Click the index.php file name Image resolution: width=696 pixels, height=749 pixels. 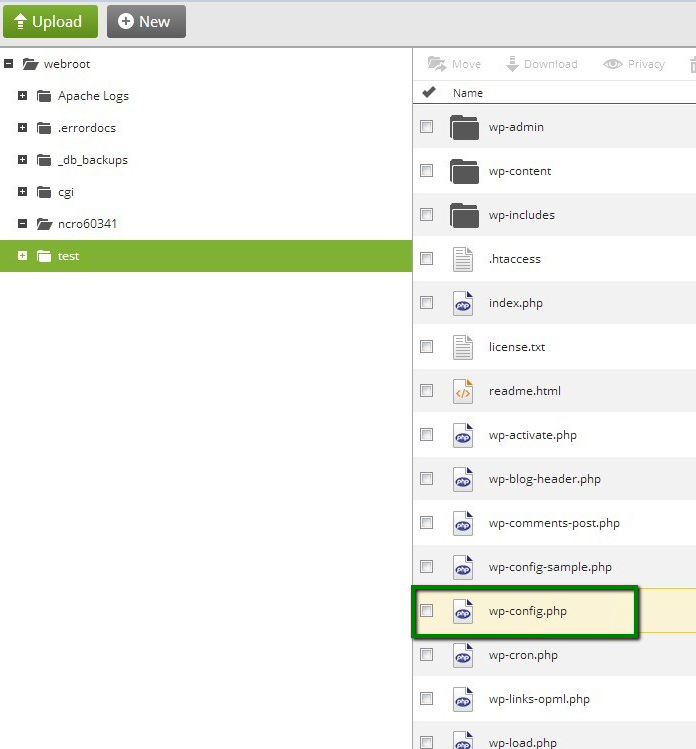516,303
